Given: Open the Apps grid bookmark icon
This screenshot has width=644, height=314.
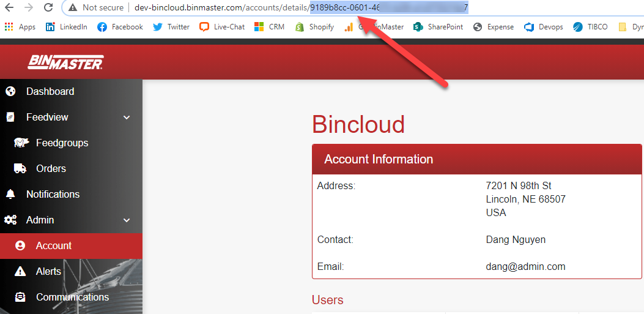Looking at the screenshot, I should 9,27.
